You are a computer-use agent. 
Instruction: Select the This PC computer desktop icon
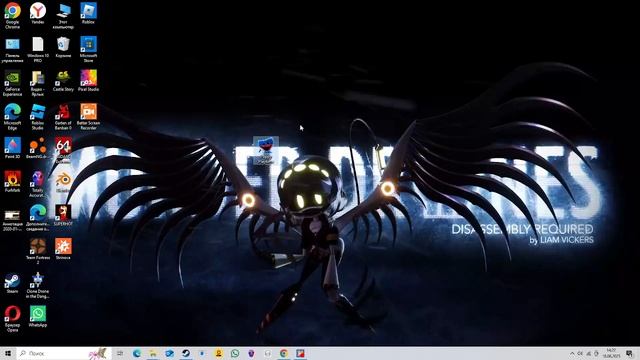pyautogui.click(x=63, y=15)
